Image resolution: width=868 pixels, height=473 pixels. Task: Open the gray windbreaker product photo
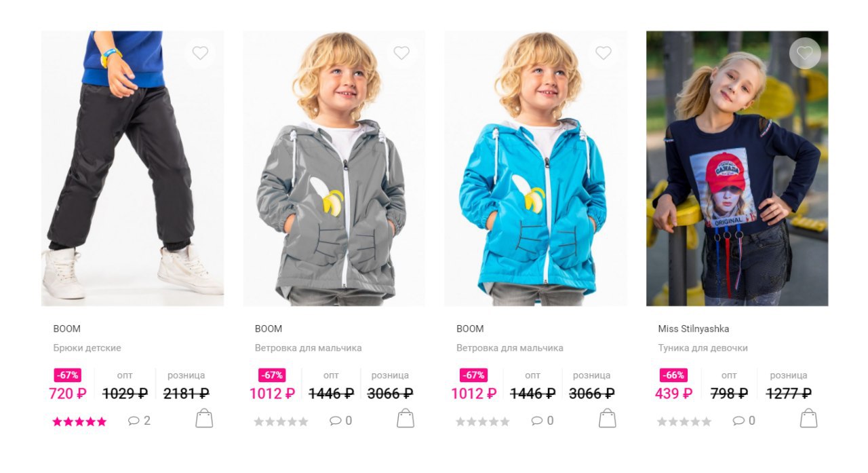pyautogui.click(x=334, y=168)
